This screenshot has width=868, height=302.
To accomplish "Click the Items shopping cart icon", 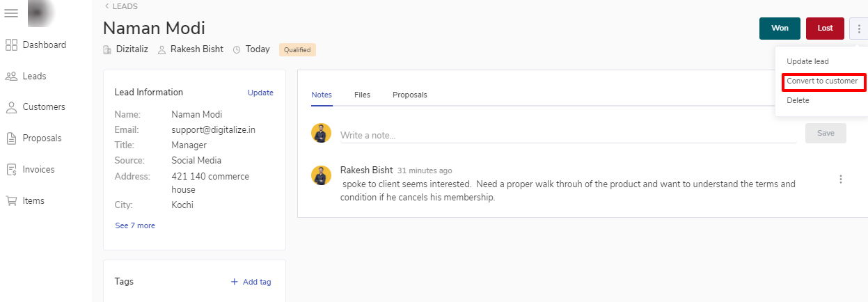I will pos(11,201).
